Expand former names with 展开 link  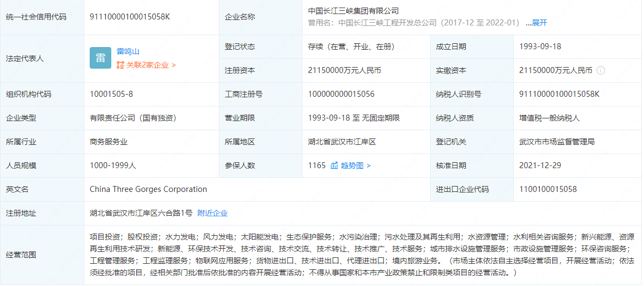click(x=540, y=23)
